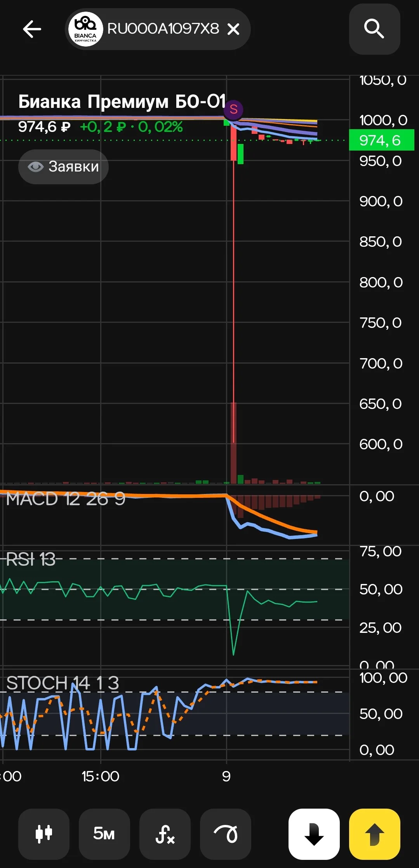The height and width of the screenshot is (868, 419).
Task: Tap the white sell down-arrow button
Action: pos(314,834)
